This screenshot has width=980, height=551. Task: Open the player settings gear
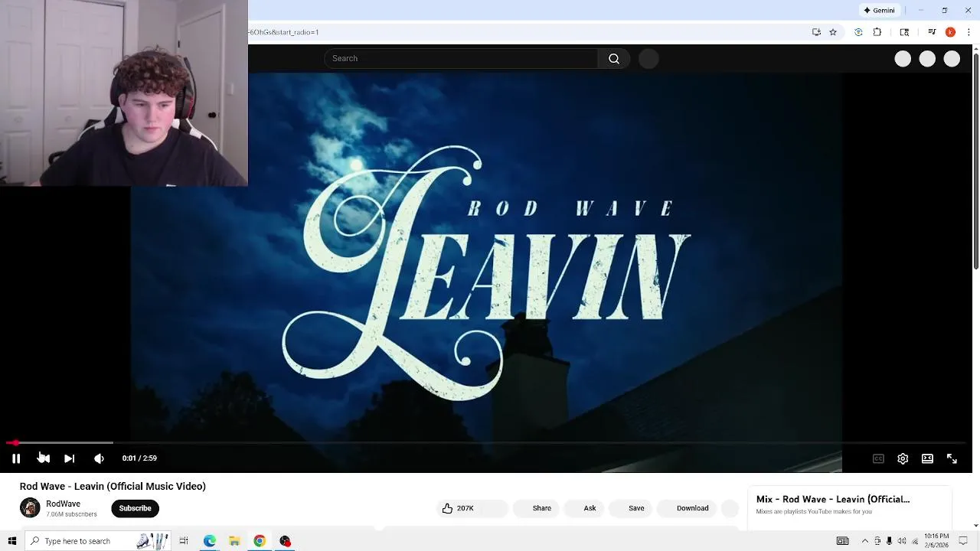pos(903,458)
